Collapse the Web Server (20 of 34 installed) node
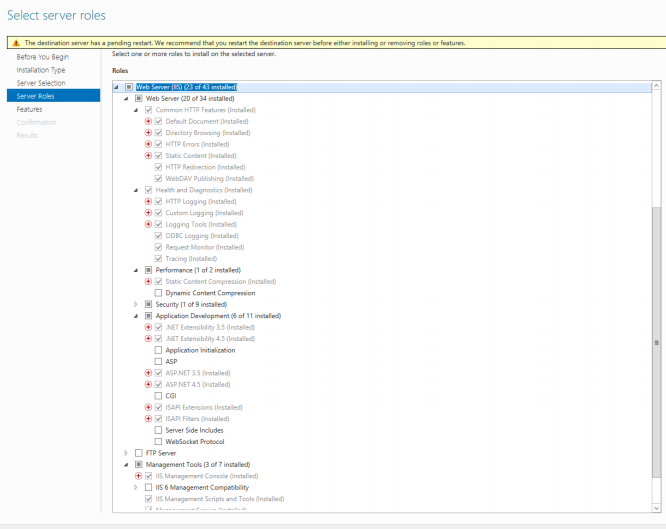 [x=126, y=99]
